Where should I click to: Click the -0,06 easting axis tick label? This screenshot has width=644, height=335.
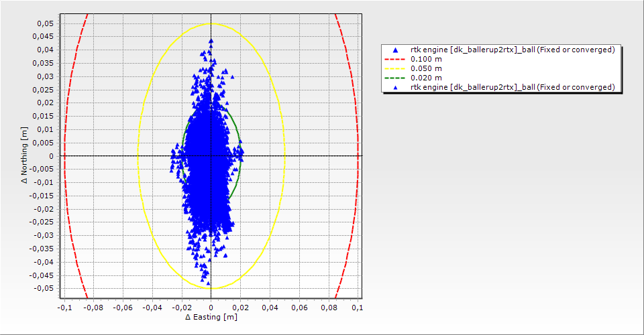coord(123,308)
